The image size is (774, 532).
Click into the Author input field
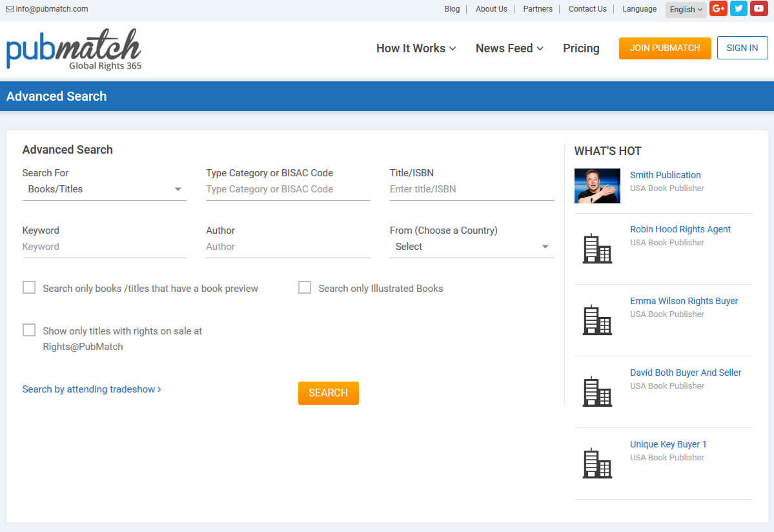click(288, 247)
